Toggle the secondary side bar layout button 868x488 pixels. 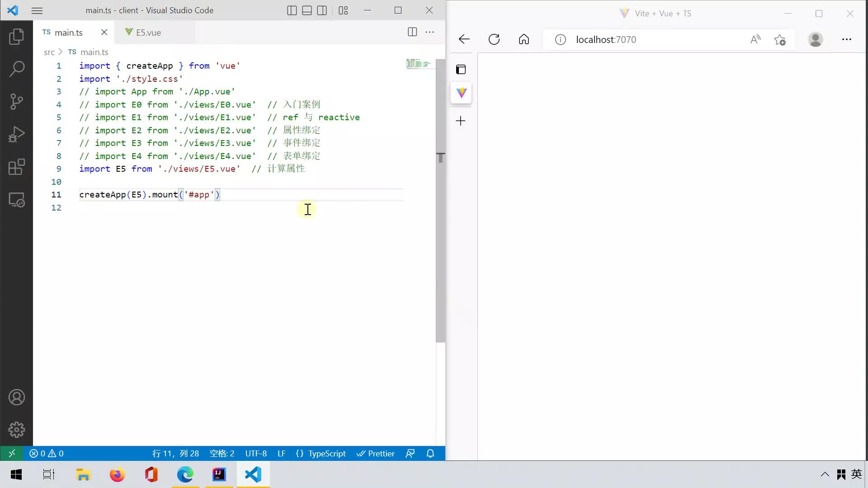(322, 10)
